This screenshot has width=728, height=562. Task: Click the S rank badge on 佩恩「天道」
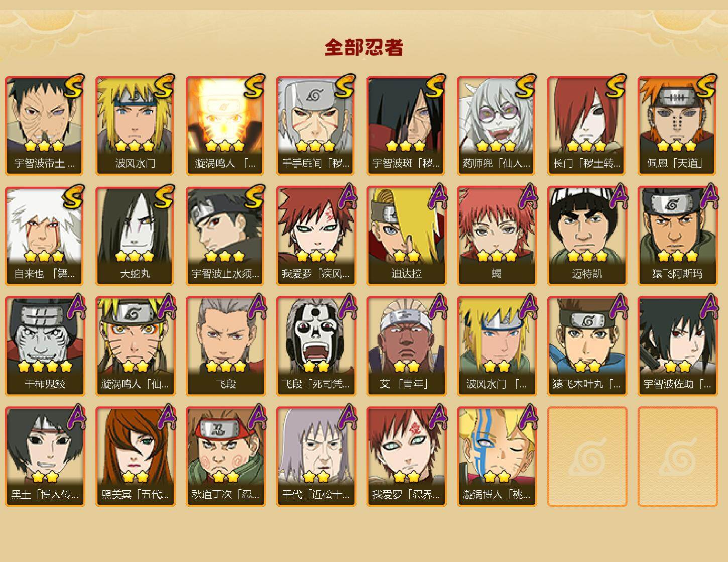point(705,86)
